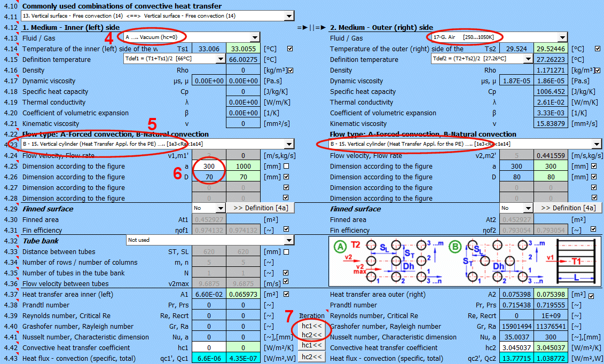The image size is (604, 364).
Task: Open the outer Fluid / Gas 17-G. Air dropdown
Action: (x=562, y=37)
